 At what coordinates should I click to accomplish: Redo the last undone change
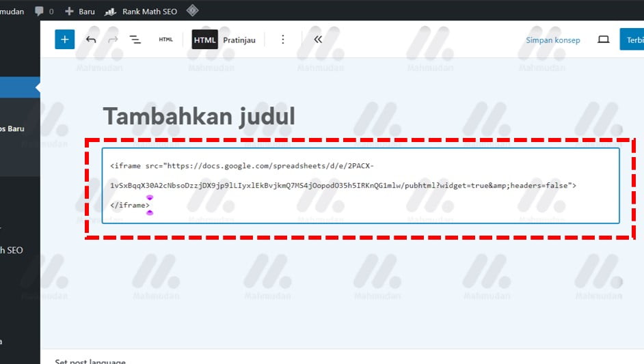pyautogui.click(x=113, y=40)
